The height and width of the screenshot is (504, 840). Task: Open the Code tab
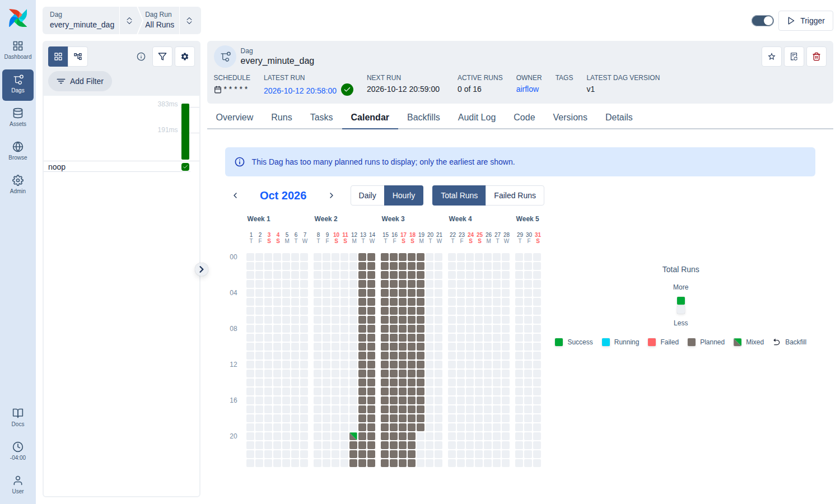(524, 117)
